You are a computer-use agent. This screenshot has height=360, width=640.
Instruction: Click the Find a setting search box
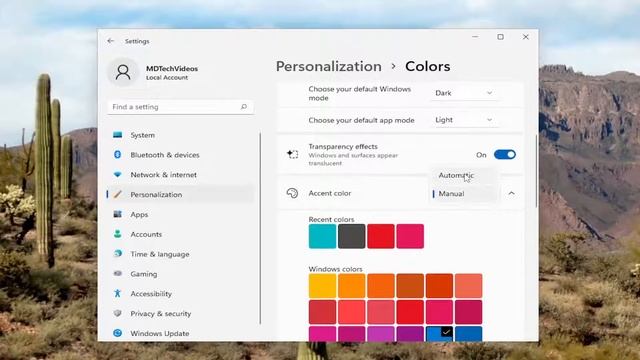pyautogui.click(x=180, y=107)
